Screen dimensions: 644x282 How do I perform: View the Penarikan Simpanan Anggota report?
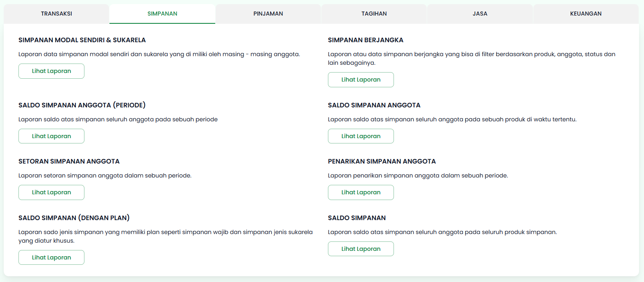(x=361, y=192)
